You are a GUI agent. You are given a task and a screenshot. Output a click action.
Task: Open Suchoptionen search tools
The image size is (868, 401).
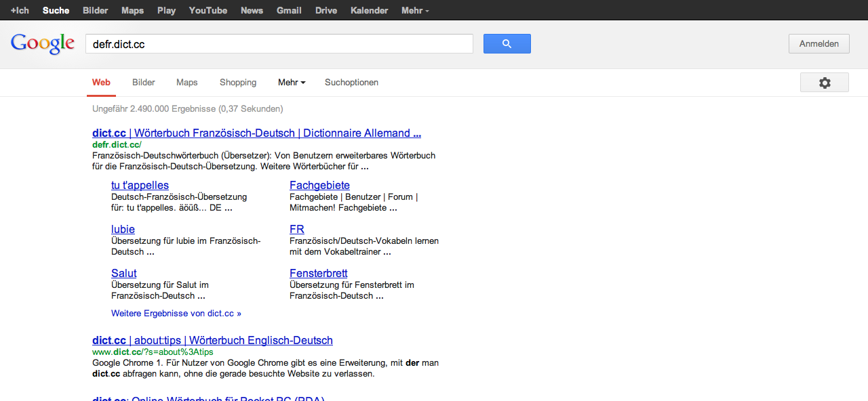pos(351,83)
